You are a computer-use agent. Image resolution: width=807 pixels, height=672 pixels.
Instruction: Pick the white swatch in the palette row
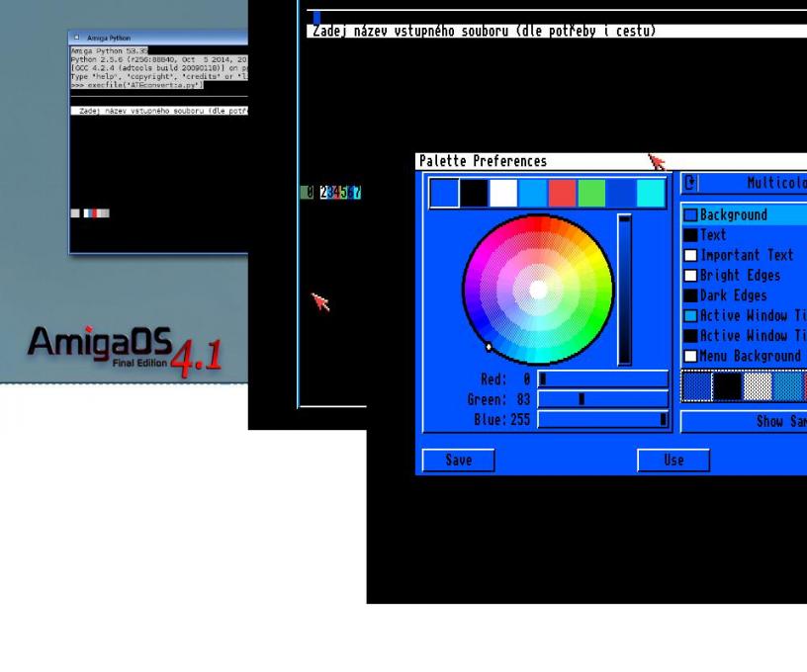coord(503,193)
